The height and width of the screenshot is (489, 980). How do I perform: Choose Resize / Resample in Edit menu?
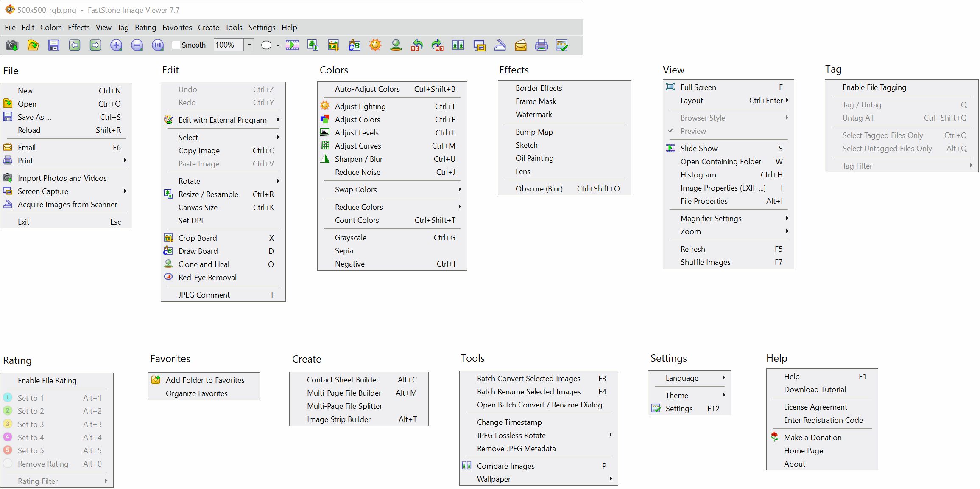(x=208, y=194)
